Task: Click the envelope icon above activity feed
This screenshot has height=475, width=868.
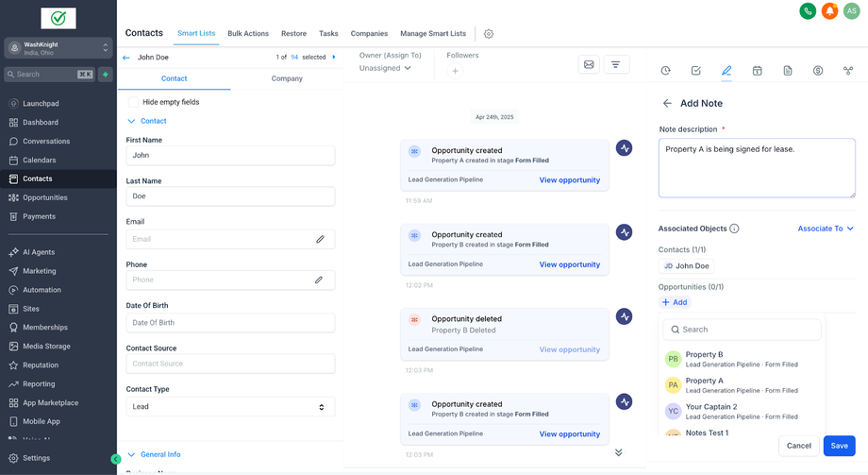Action: pyautogui.click(x=589, y=64)
